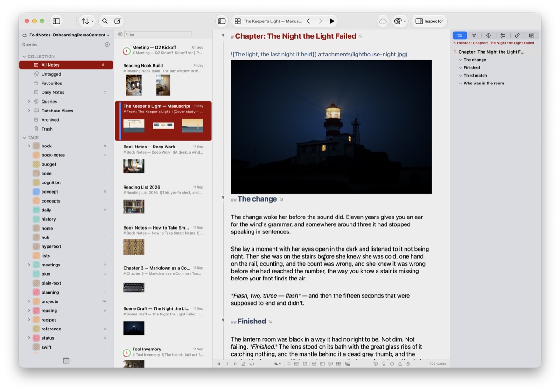Toggle the left sidebar visibility button

56,21
